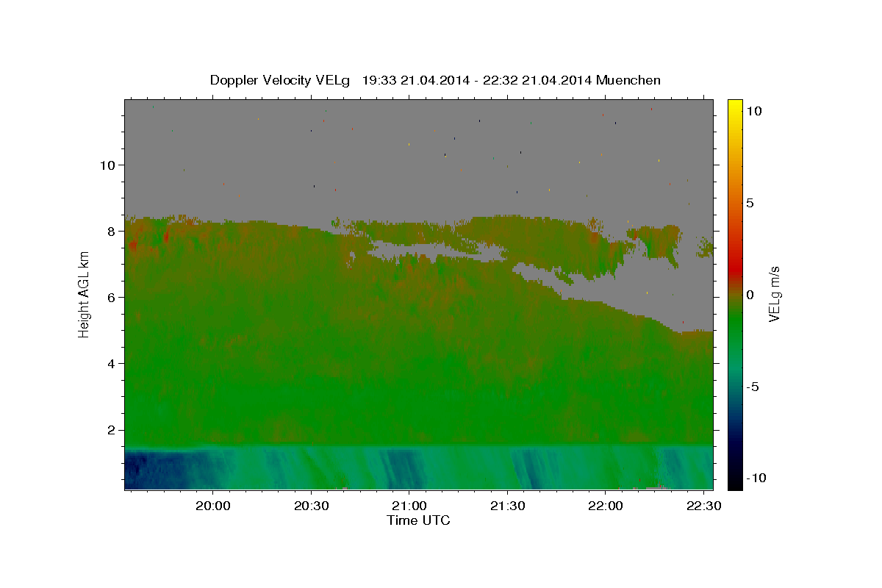
Task: Click the 'Time UTC' axis label
Action: pyautogui.click(x=418, y=520)
